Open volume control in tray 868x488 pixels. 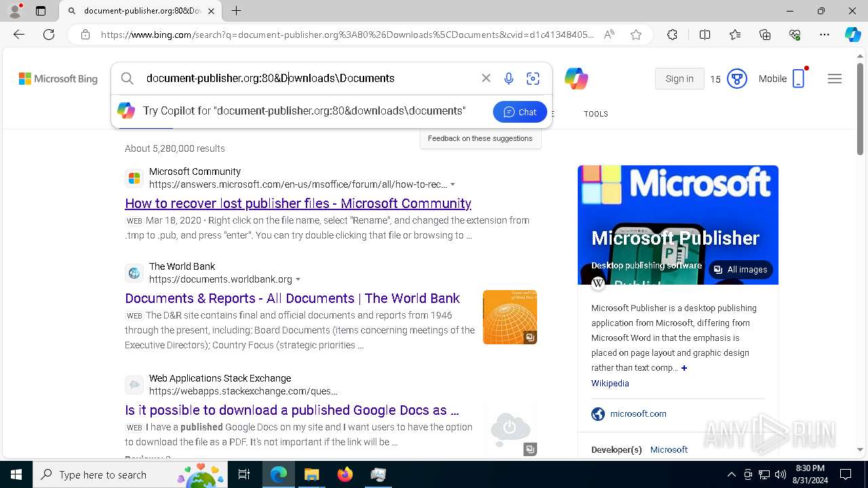[x=781, y=474]
